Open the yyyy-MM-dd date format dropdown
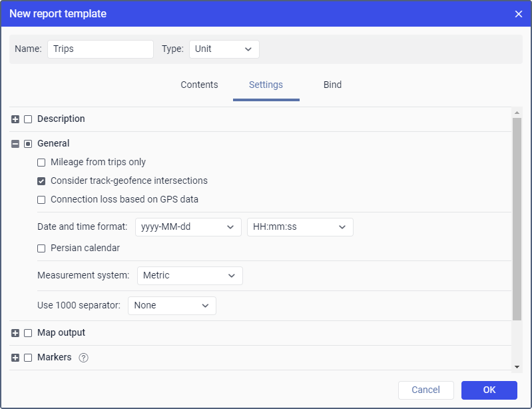This screenshot has height=409, width=532. (188, 227)
